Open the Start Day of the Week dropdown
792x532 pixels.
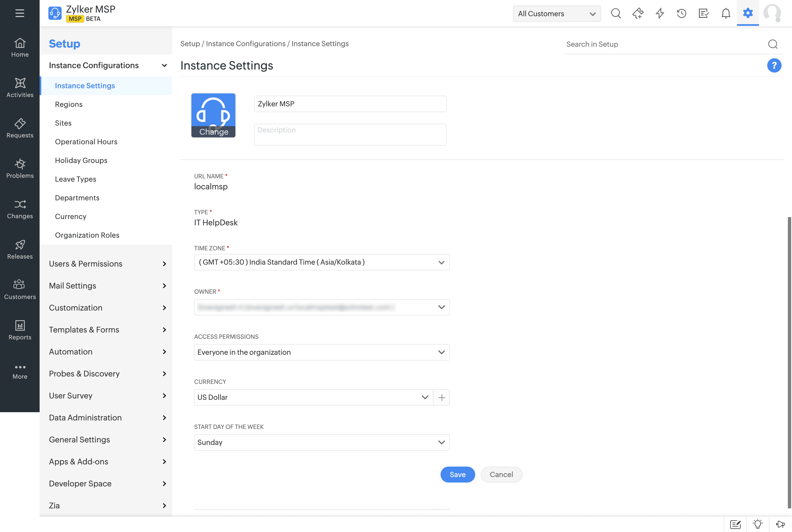[321, 442]
